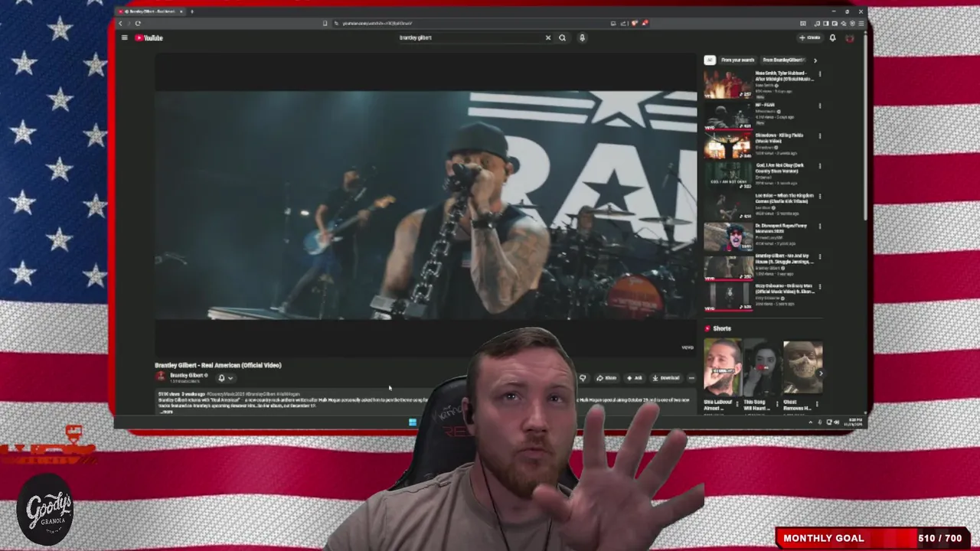Open the account avatar menu
This screenshot has width=980, height=551.
tap(849, 37)
